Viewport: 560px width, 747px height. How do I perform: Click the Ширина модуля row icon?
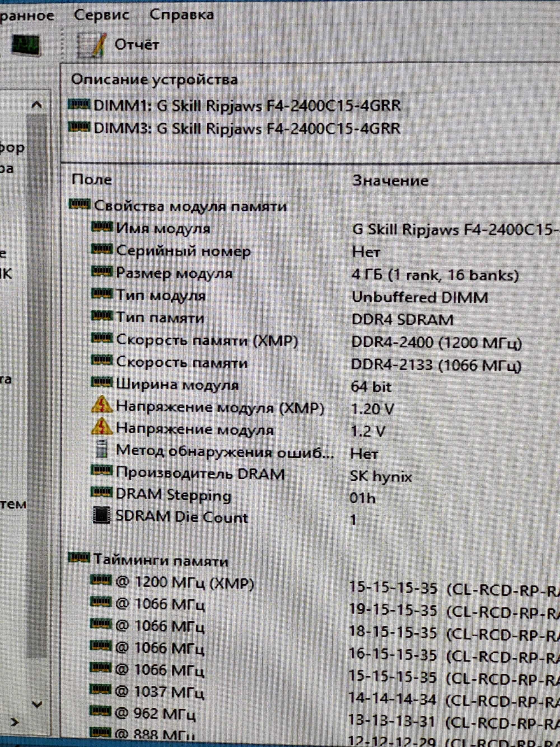point(102,383)
